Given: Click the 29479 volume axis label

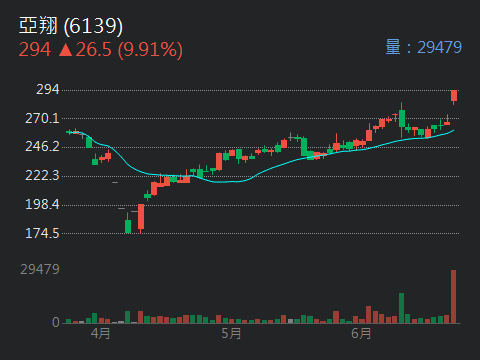Looking at the screenshot, I should pyautogui.click(x=40, y=269).
